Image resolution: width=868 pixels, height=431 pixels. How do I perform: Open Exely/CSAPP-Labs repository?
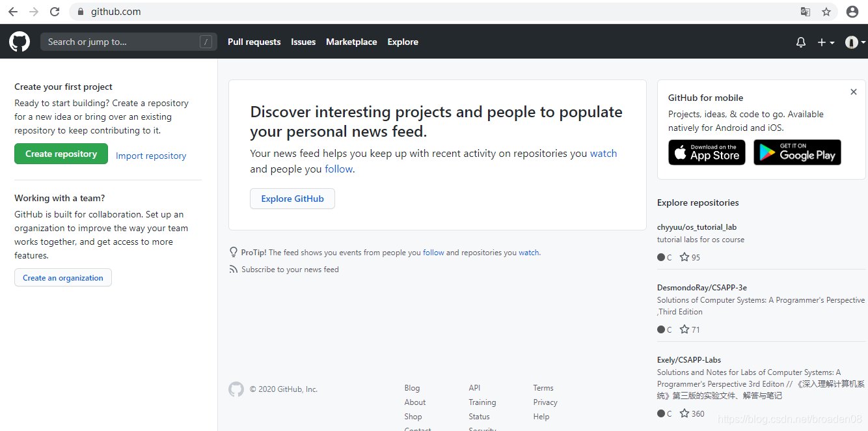point(689,360)
